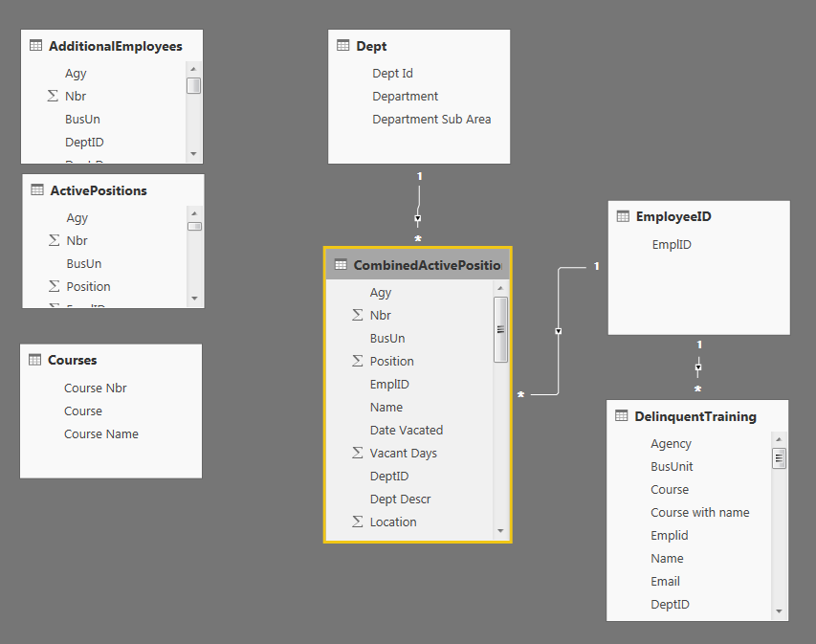Click the CombinedActivePositions table icon
This screenshot has width=816, height=644.
click(341, 264)
